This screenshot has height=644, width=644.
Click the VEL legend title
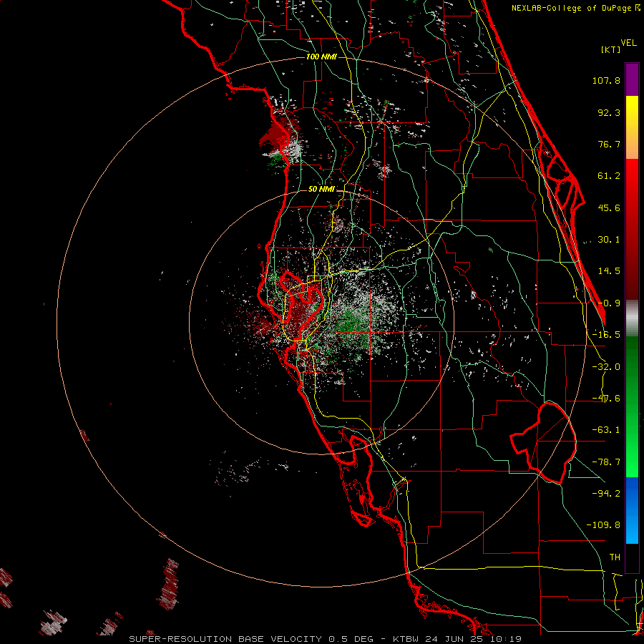628,43
